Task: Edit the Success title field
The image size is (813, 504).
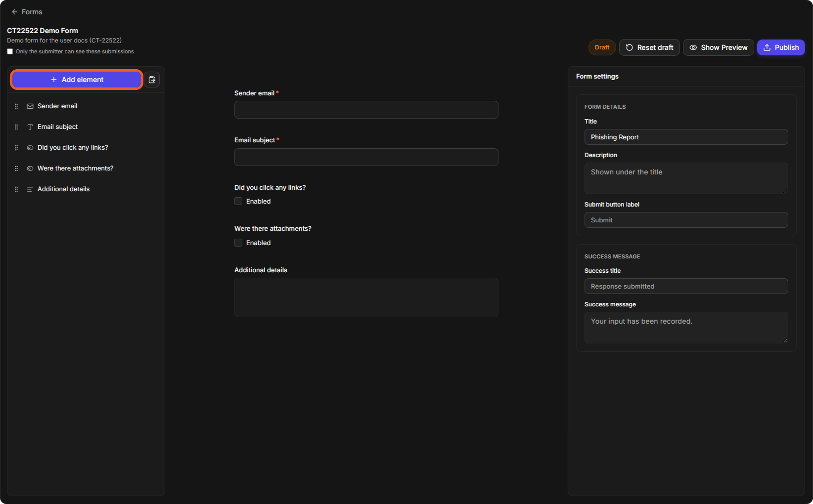Action: tap(686, 286)
